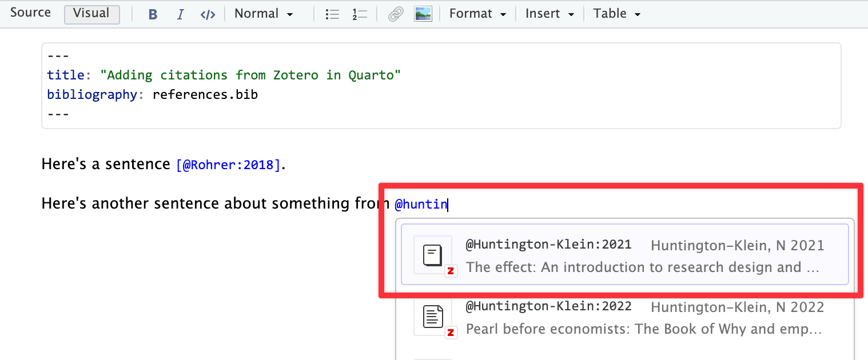
Task: Switch to Source editor mode
Action: click(30, 13)
